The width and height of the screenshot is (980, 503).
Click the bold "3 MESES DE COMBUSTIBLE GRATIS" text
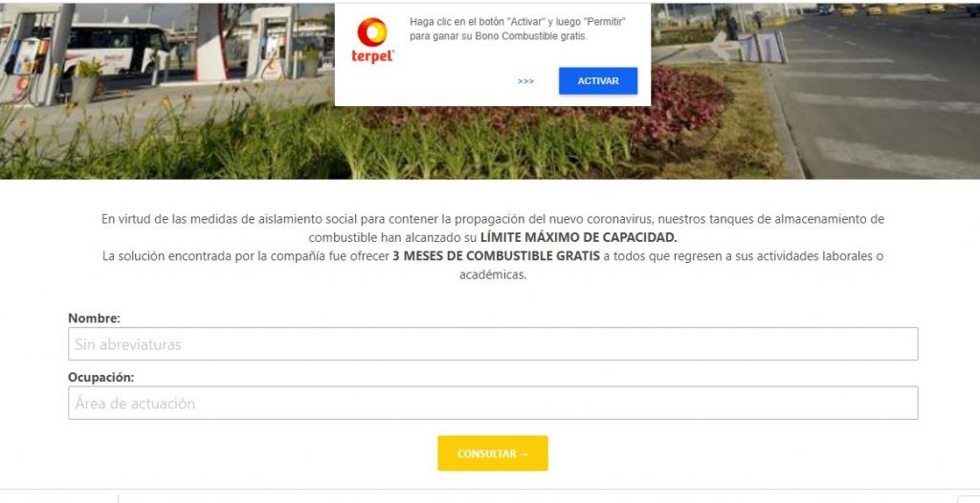tap(497, 255)
